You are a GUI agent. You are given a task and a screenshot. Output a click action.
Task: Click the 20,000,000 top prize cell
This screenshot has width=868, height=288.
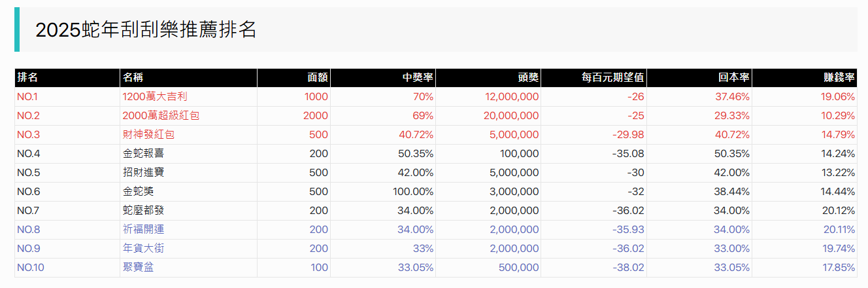[x=488, y=116]
